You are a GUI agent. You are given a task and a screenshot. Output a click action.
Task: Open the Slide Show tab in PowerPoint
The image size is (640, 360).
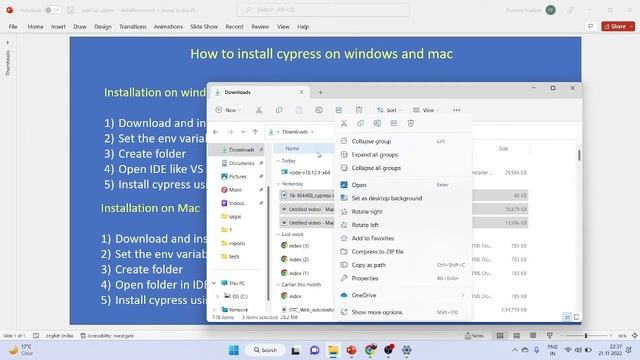204,27
